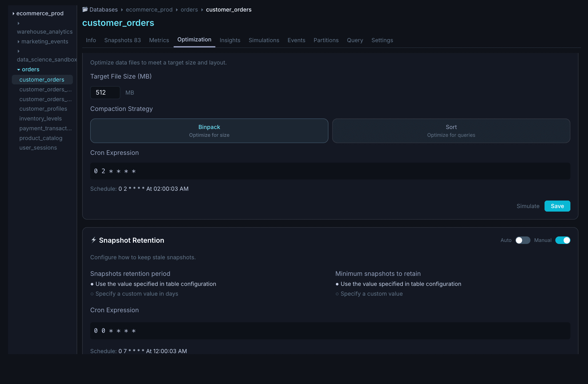Expand the ecommerce_prod tree node

[14, 14]
